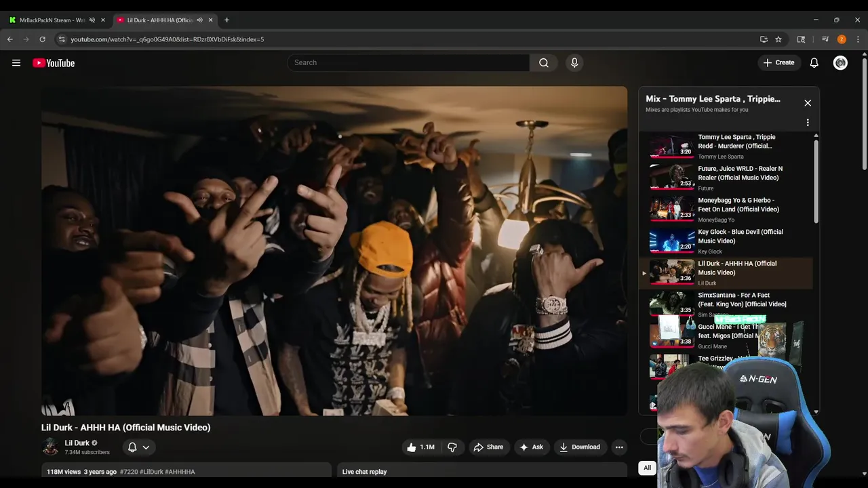
Task: Reload the current page
Action: coord(42,39)
